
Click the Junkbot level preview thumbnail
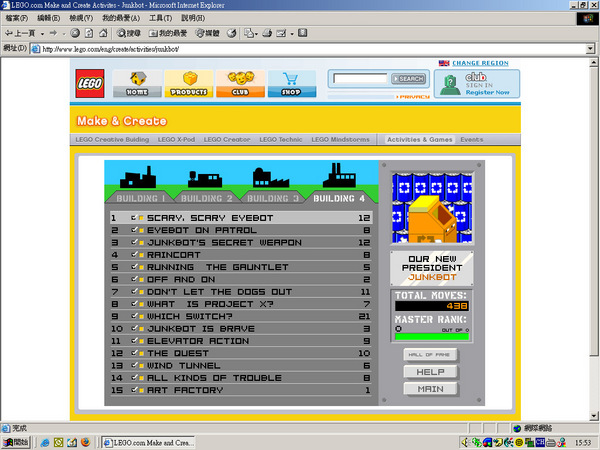click(432, 208)
